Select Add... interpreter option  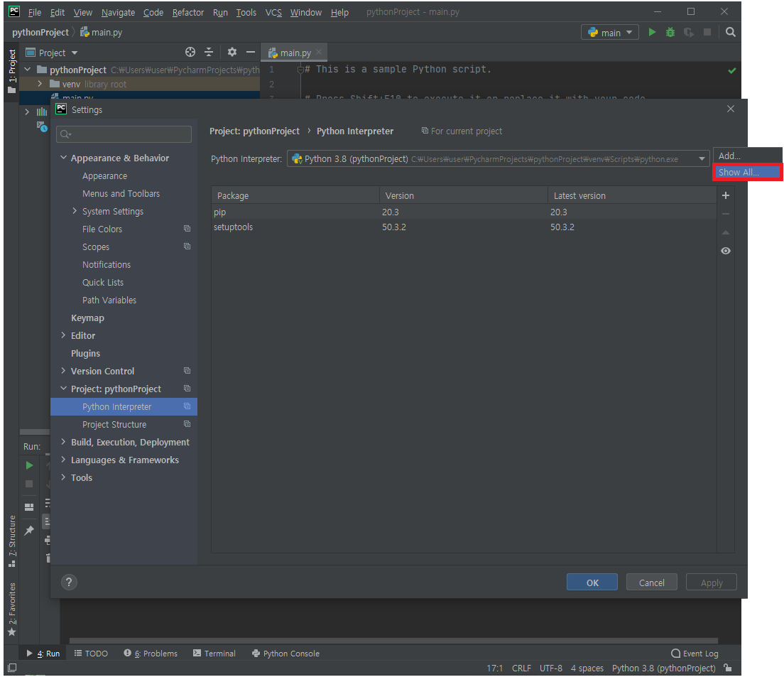pos(748,156)
